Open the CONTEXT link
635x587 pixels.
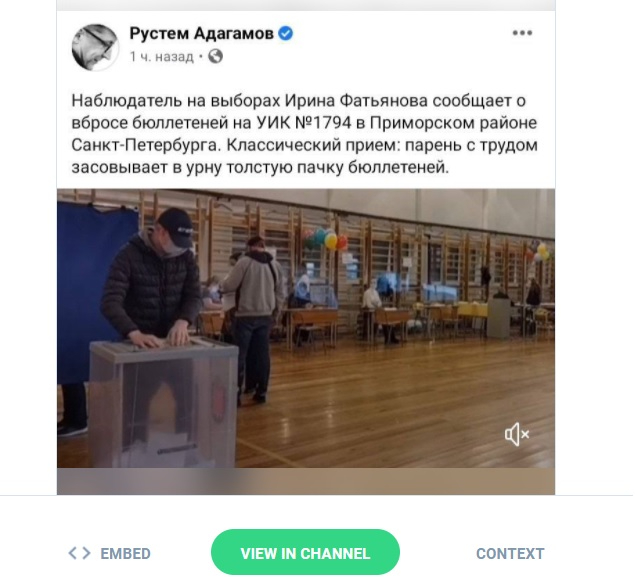pyautogui.click(x=510, y=554)
